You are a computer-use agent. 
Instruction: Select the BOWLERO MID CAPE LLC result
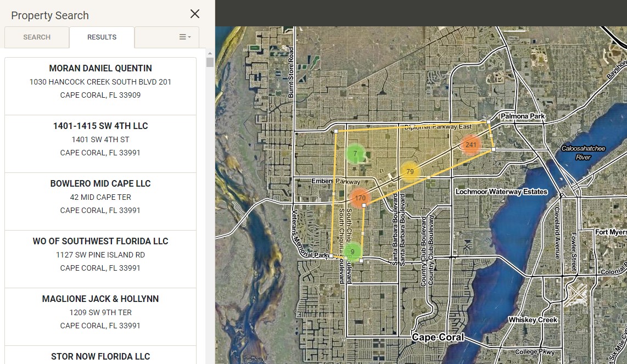tap(100, 201)
